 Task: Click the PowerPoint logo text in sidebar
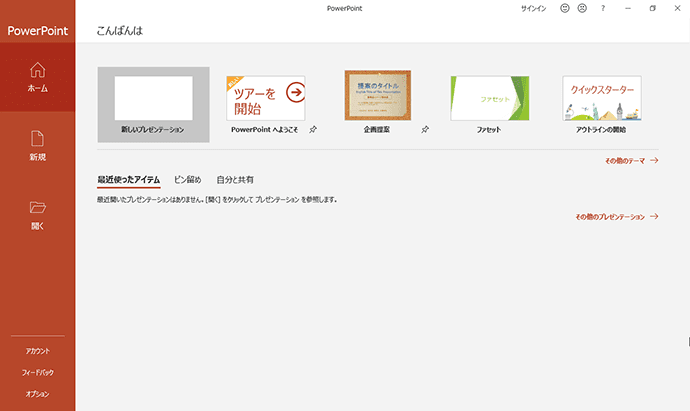pos(37,30)
